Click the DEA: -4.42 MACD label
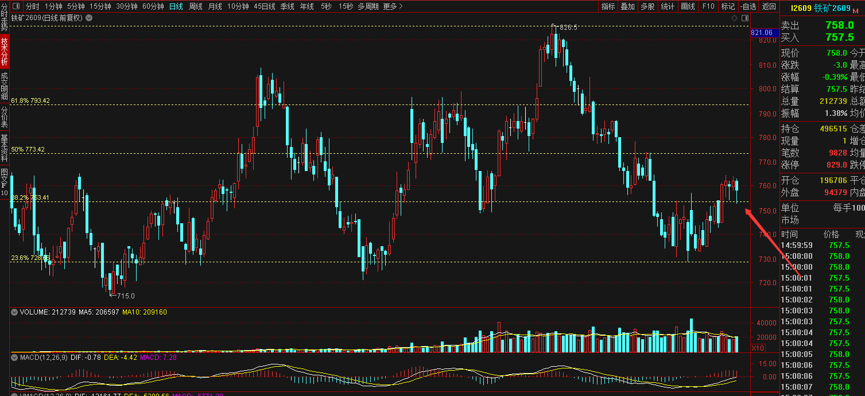 click(121, 358)
